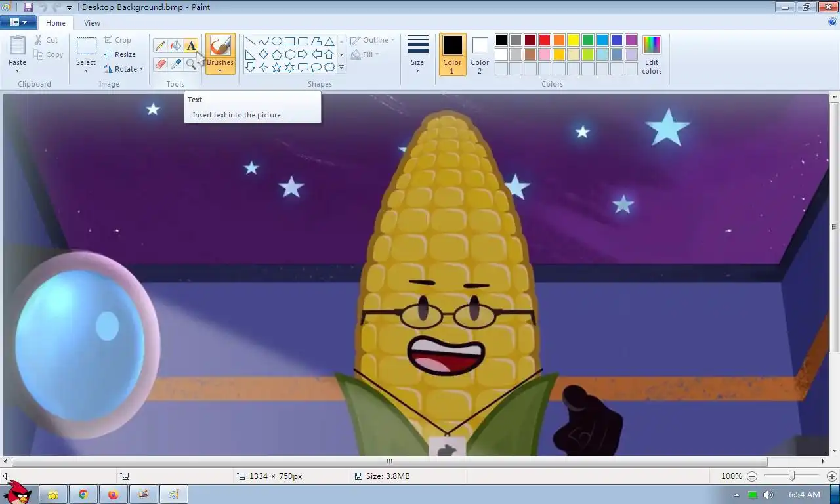Choose the Oval shape
The height and width of the screenshot is (504, 840).
276,41
